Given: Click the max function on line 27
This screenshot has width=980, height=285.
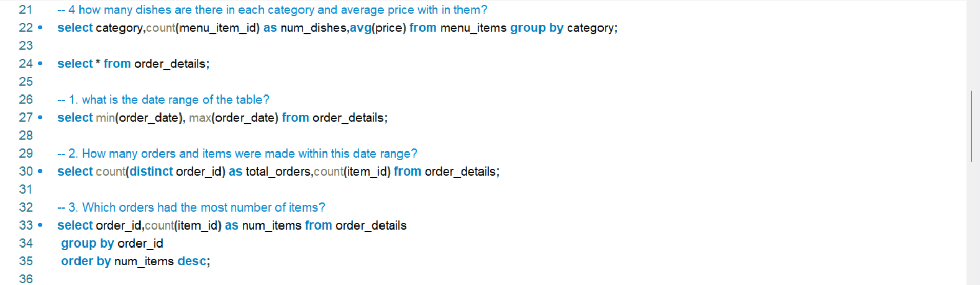Looking at the screenshot, I should (200, 118).
